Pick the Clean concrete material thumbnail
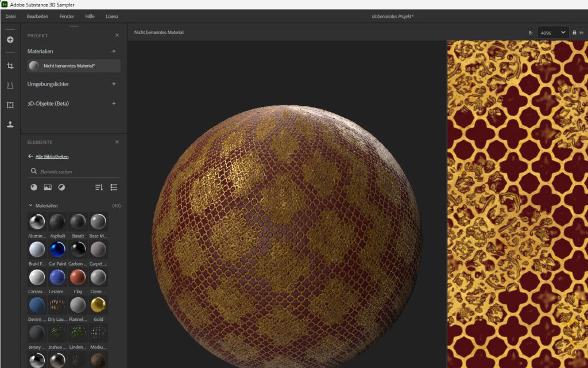588x368 pixels. [98, 277]
